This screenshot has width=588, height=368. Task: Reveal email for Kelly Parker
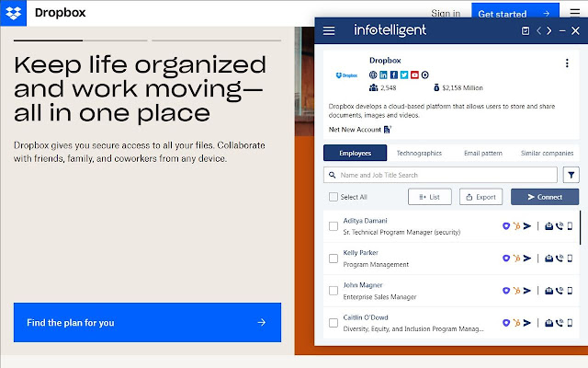[x=548, y=259]
